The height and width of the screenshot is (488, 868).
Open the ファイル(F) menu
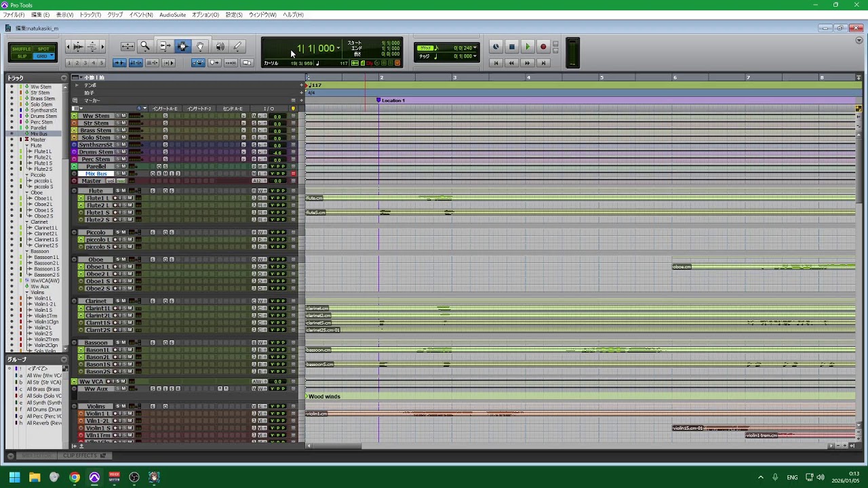pos(14,14)
